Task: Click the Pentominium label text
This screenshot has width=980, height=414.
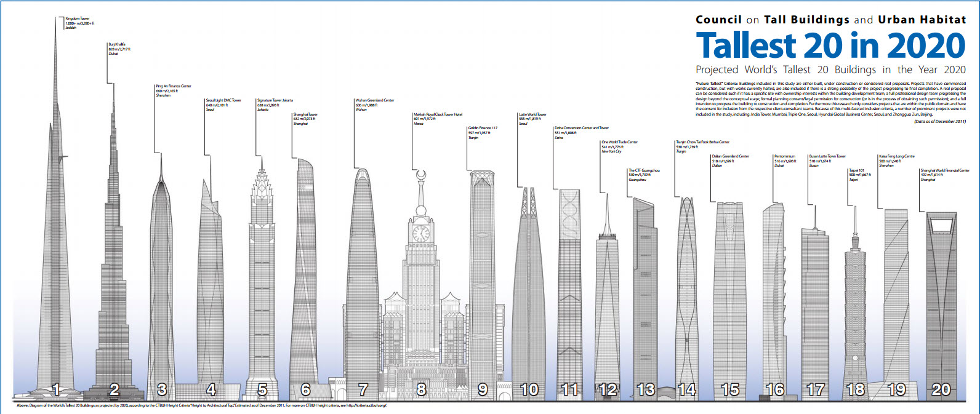Action: (x=785, y=156)
